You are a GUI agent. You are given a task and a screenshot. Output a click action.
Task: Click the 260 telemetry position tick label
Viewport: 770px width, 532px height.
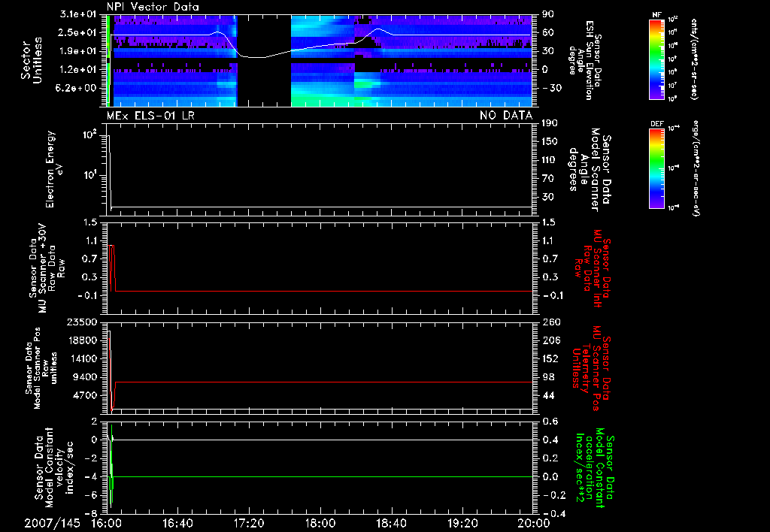tap(550, 322)
